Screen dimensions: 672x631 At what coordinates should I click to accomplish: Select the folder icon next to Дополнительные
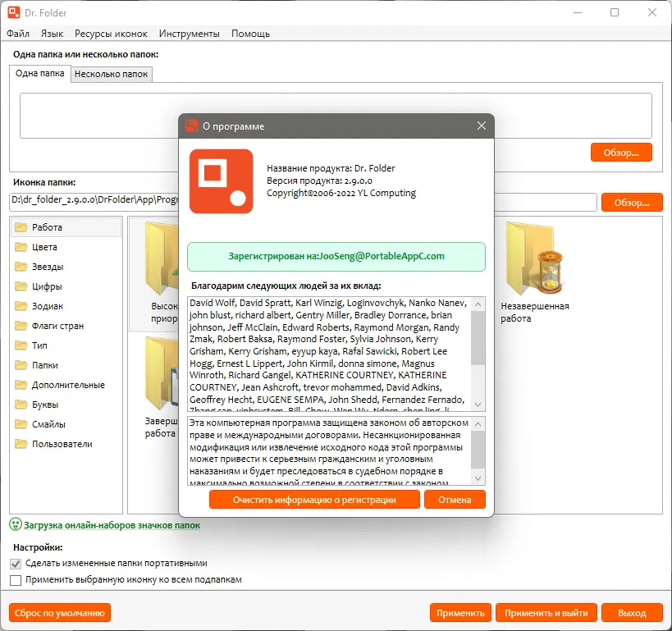coord(21,385)
